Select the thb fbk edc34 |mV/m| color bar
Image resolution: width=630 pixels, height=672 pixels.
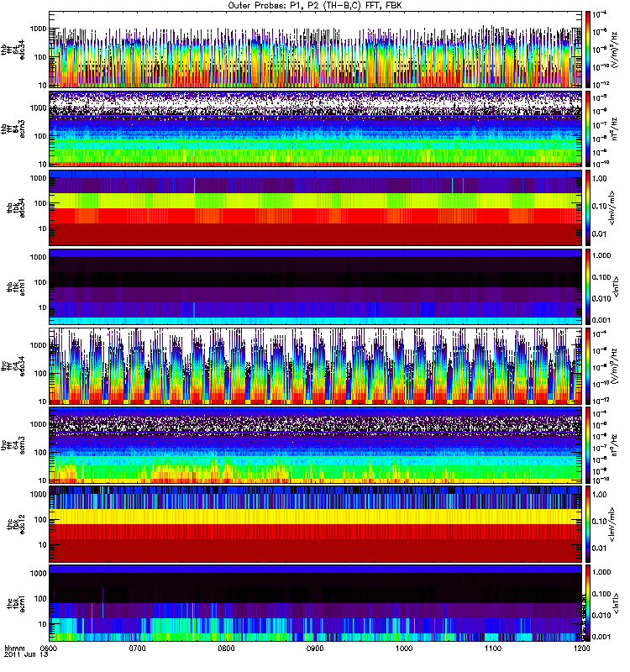coord(588,208)
